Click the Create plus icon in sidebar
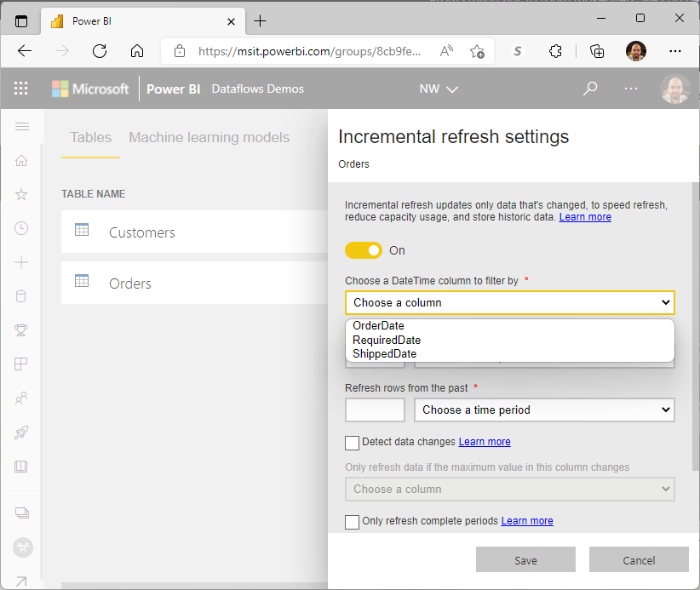 [21, 262]
